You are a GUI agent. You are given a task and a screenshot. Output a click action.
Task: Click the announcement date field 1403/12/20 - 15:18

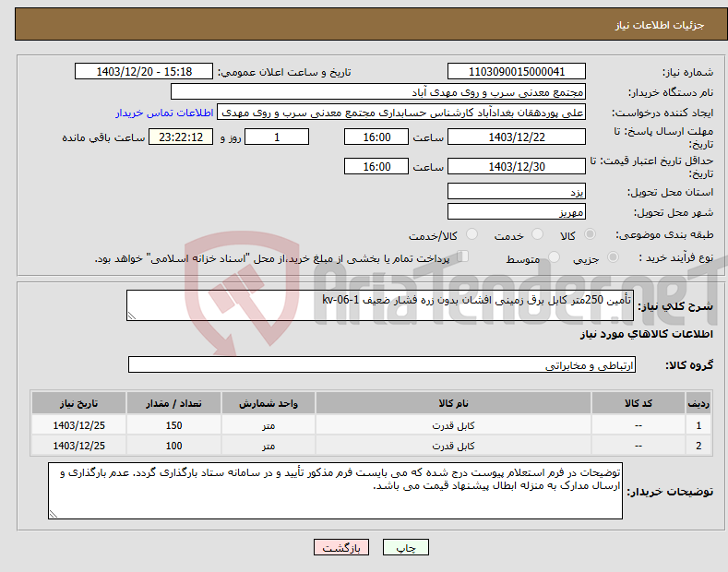(x=144, y=72)
